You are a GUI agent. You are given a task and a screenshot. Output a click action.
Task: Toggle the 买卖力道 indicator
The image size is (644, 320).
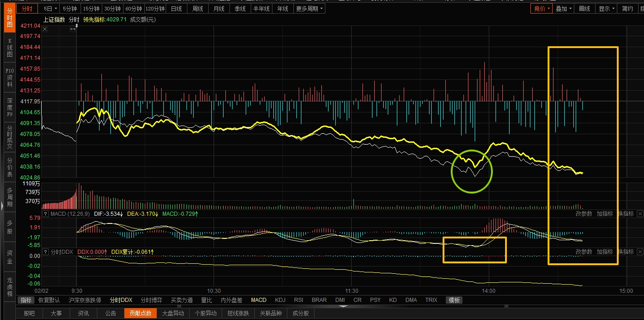click(x=182, y=300)
